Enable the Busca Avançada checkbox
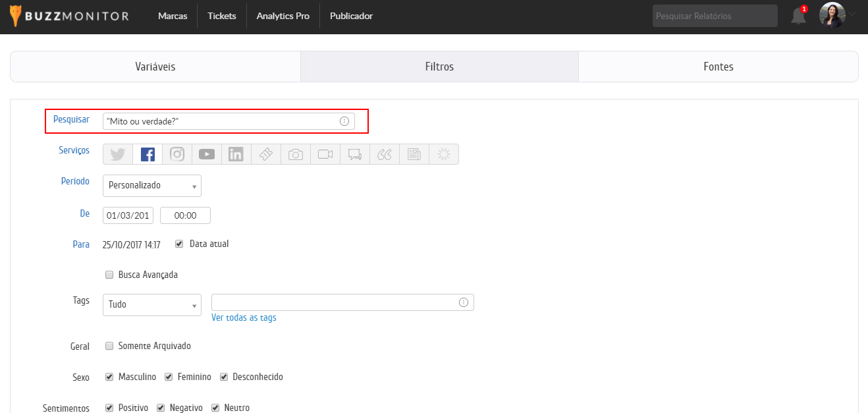The height and width of the screenshot is (413, 868). (109, 275)
